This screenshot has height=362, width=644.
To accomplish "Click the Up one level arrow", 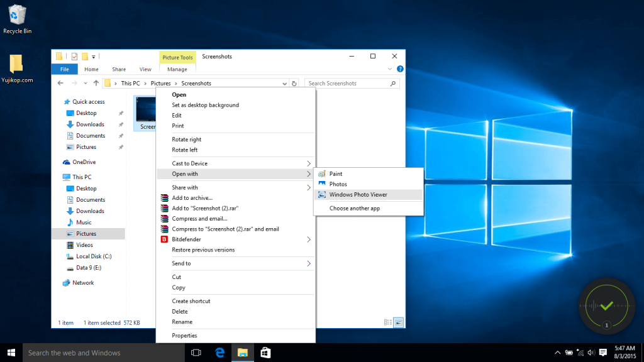I will click(96, 84).
